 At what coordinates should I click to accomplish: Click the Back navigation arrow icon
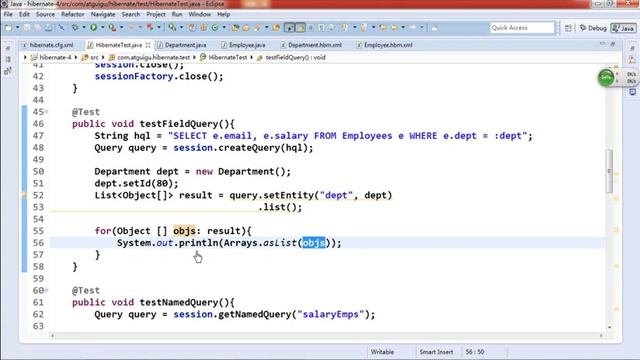[x=394, y=28]
